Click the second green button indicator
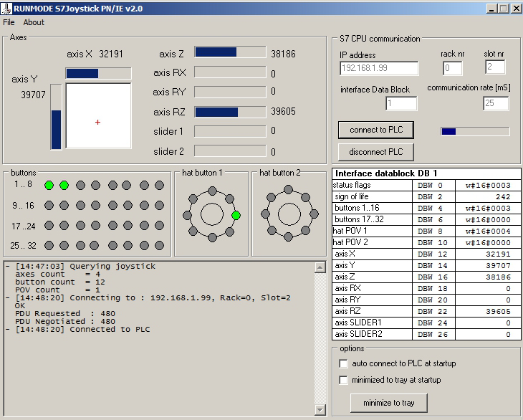 coord(64,186)
